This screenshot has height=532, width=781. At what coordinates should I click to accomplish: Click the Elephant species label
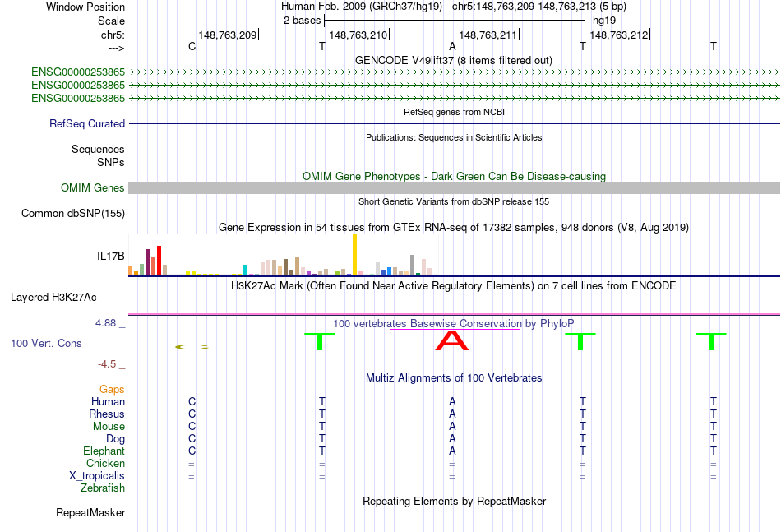pos(104,451)
